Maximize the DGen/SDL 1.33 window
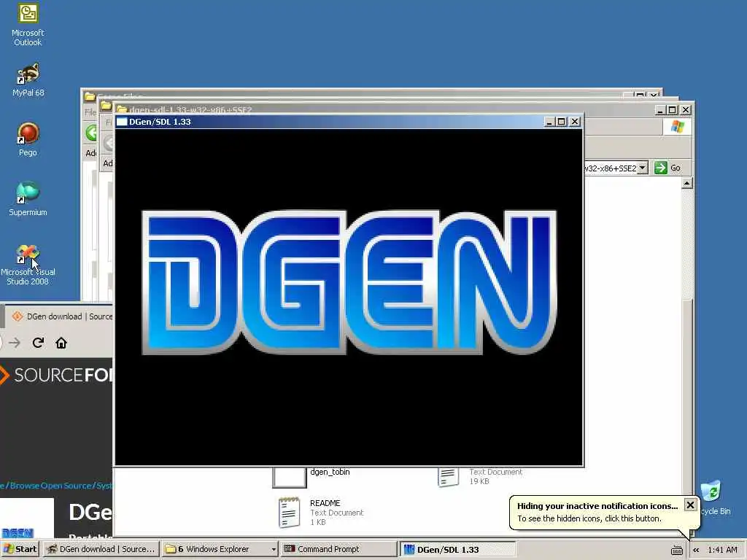 562,122
